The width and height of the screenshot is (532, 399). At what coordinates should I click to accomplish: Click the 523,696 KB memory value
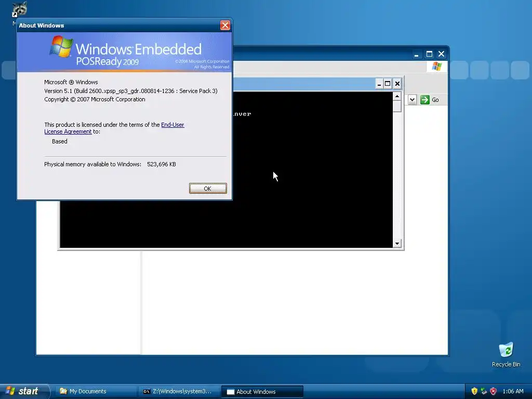pos(162,164)
